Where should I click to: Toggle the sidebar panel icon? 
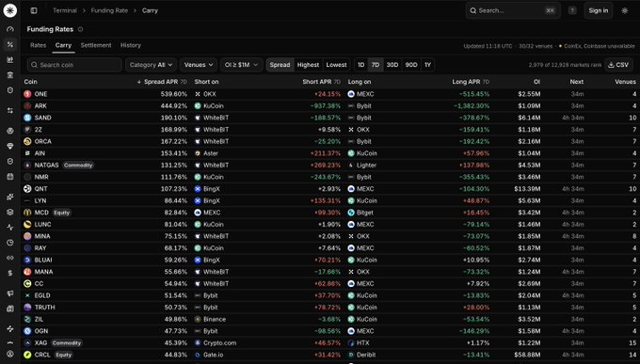click(x=34, y=10)
